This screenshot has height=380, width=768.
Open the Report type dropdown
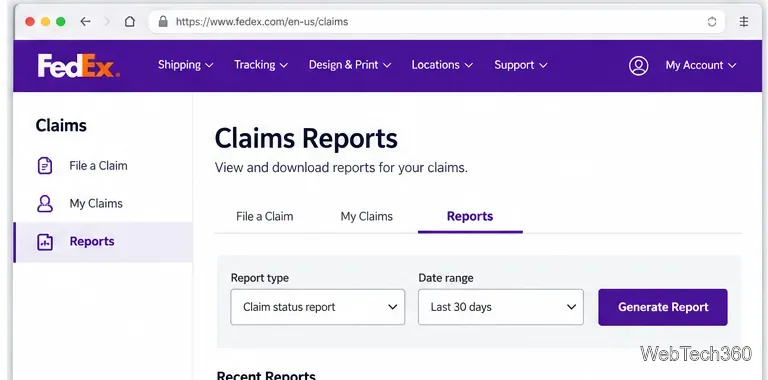[317, 307]
